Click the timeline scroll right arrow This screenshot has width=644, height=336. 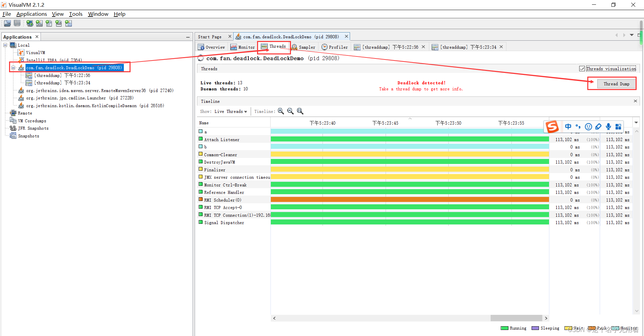coord(546,318)
